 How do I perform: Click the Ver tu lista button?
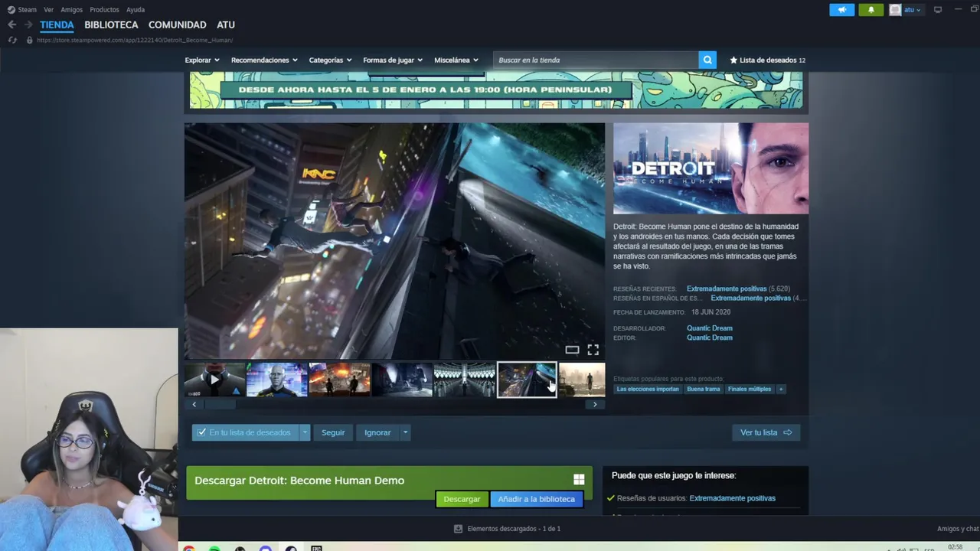766,432
